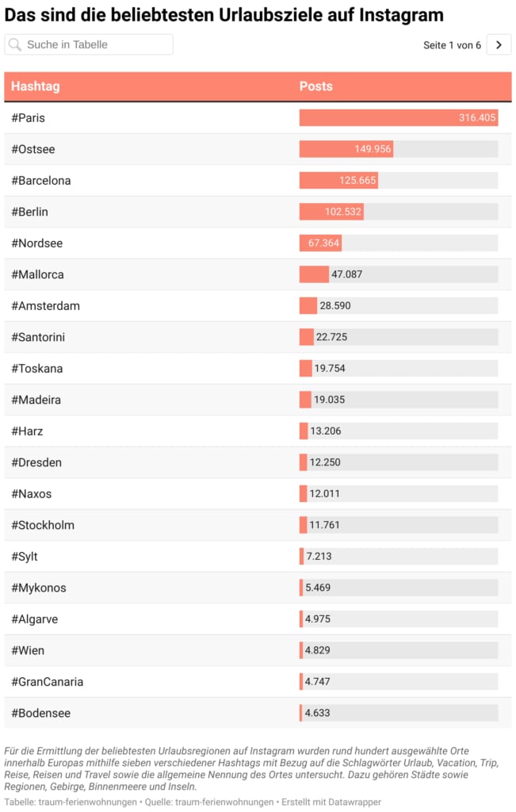Viewport: 516px width, 812px height.
Task: Select the #Santorini hashtag cell
Action: (39, 337)
